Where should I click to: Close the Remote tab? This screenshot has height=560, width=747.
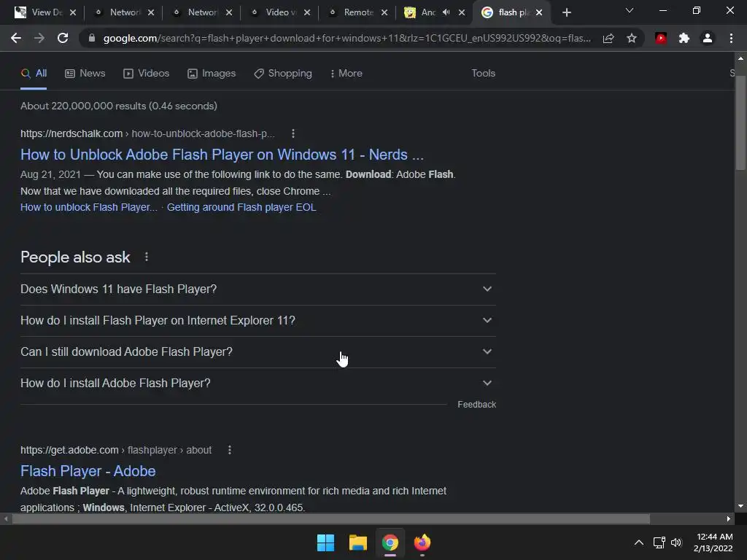click(384, 12)
